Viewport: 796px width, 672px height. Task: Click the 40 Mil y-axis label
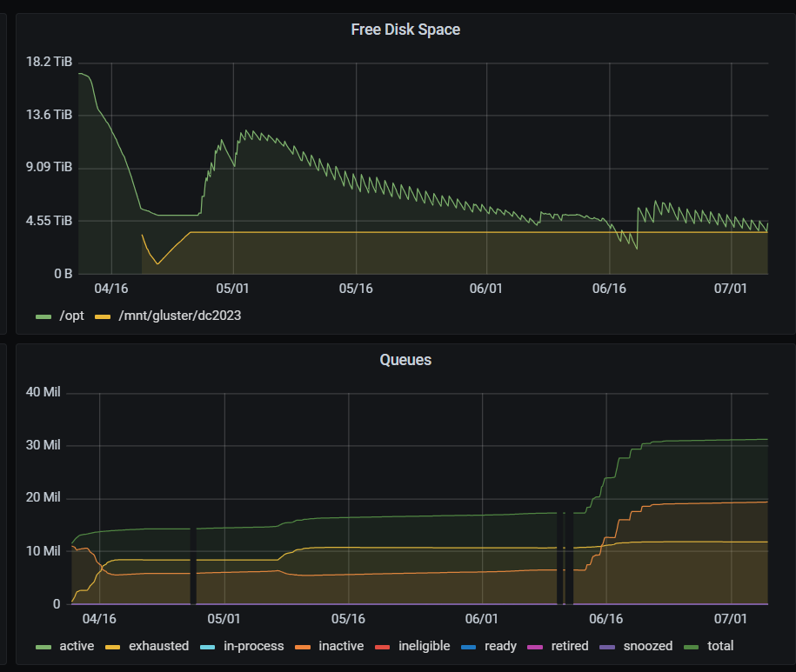(x=43, y=392)
